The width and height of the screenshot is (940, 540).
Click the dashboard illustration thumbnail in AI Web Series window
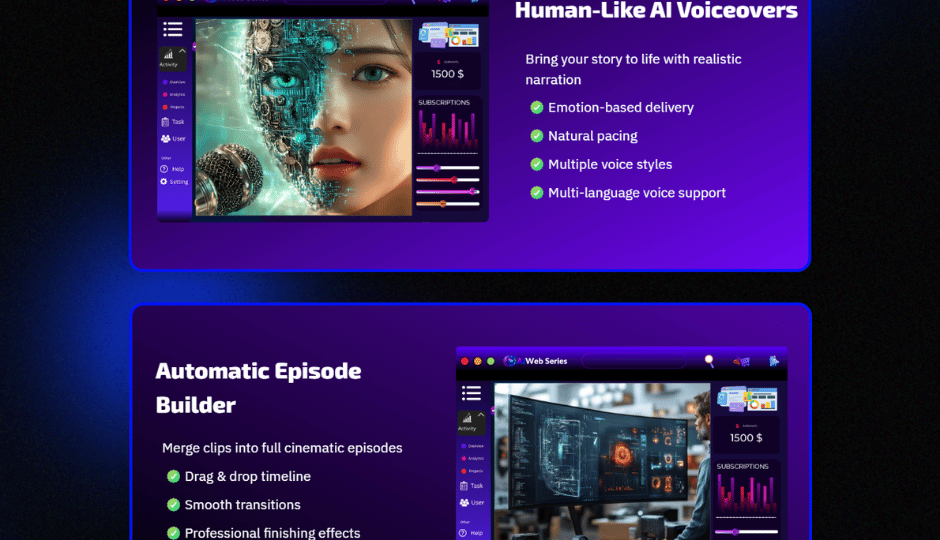click(747, 399)
